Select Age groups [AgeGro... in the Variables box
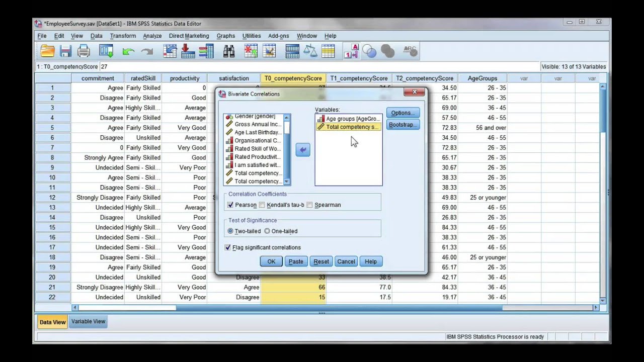644x362 pixels. pyautogui.click(x=349, y=119)
